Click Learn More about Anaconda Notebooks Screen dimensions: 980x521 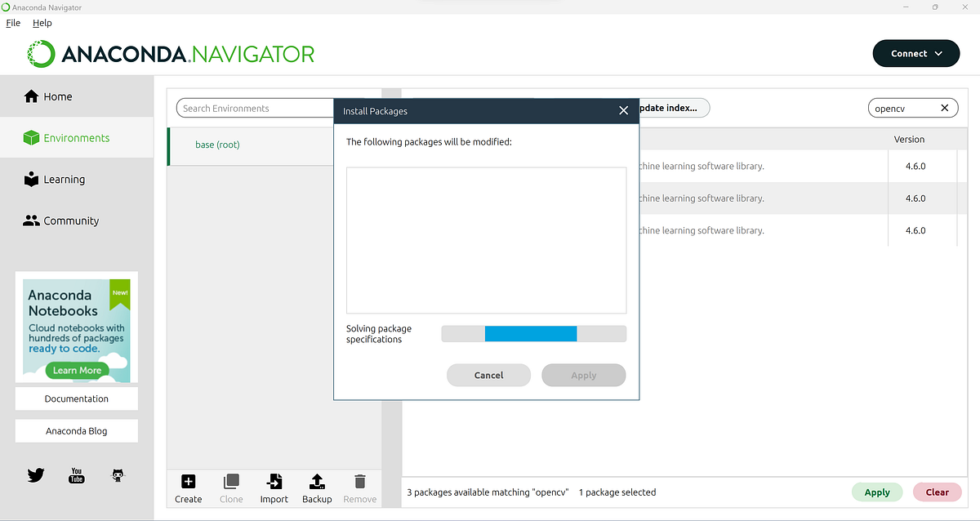point(76,370)
